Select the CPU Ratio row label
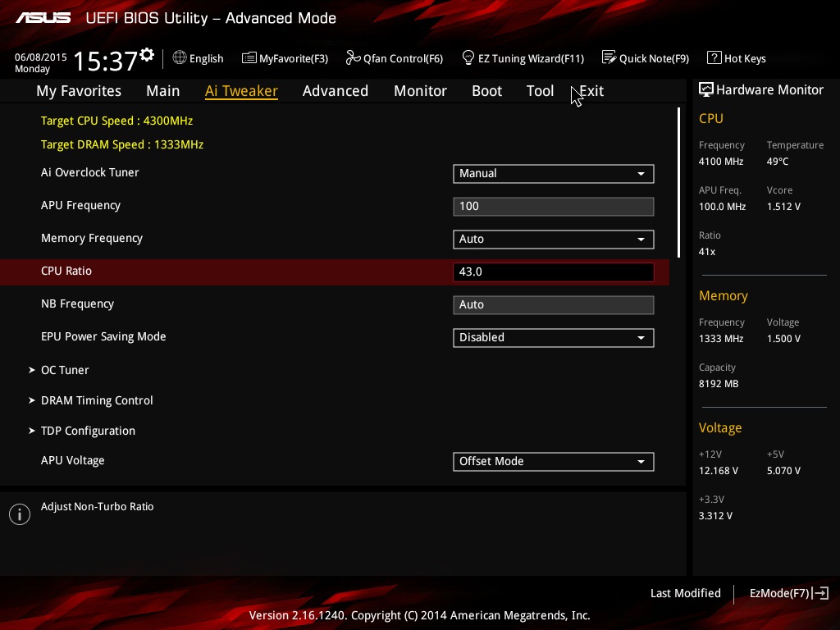The height and width of the screenshot is (630, 840). pos(66,271)
